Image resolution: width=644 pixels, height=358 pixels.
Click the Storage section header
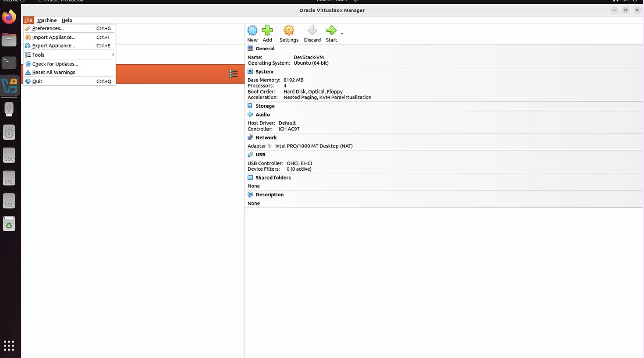pyautogui.click(x=265, y=106)
